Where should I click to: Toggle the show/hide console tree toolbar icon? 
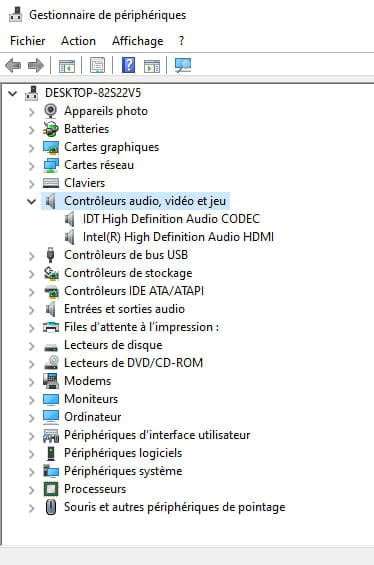[x=67, y=66]
